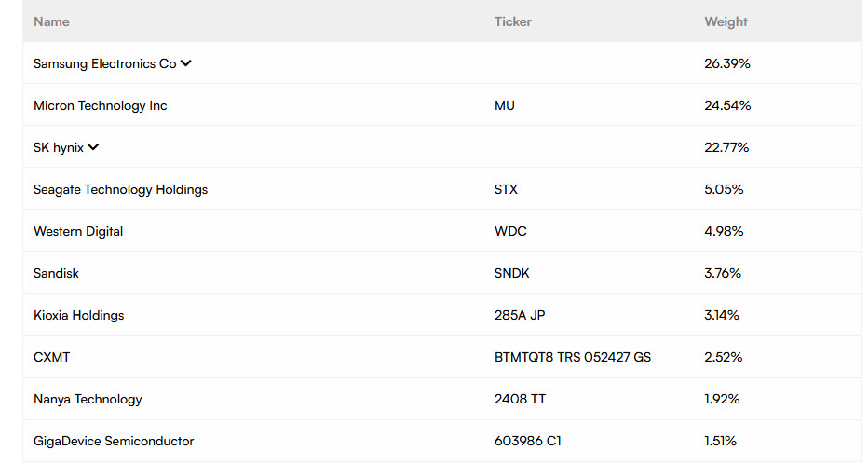Select Kioxia Holdings in the list
This screenshot has height=465, width=868.
pyautogui.click(x=78, y=316)
